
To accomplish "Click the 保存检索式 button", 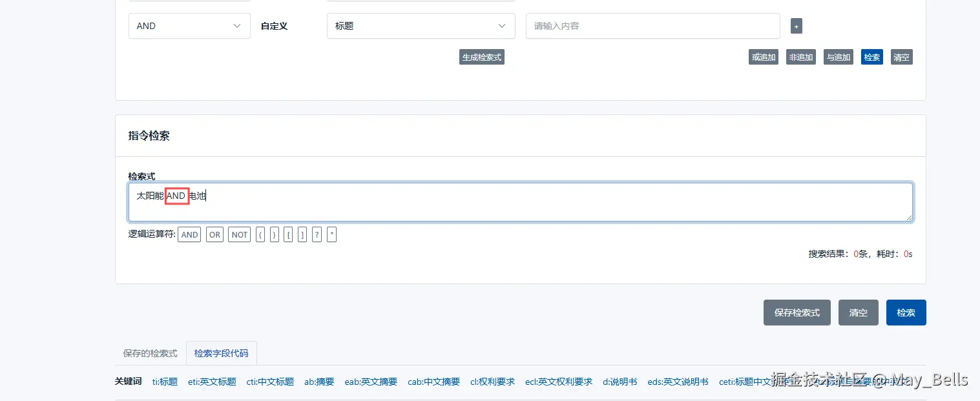I will [x=797, y=313].
